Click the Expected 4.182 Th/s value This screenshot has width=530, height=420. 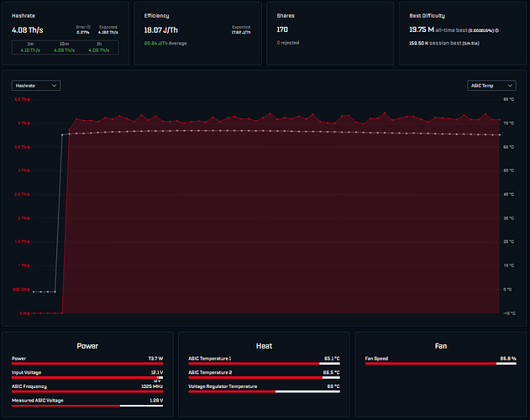[x=108, y=33]
